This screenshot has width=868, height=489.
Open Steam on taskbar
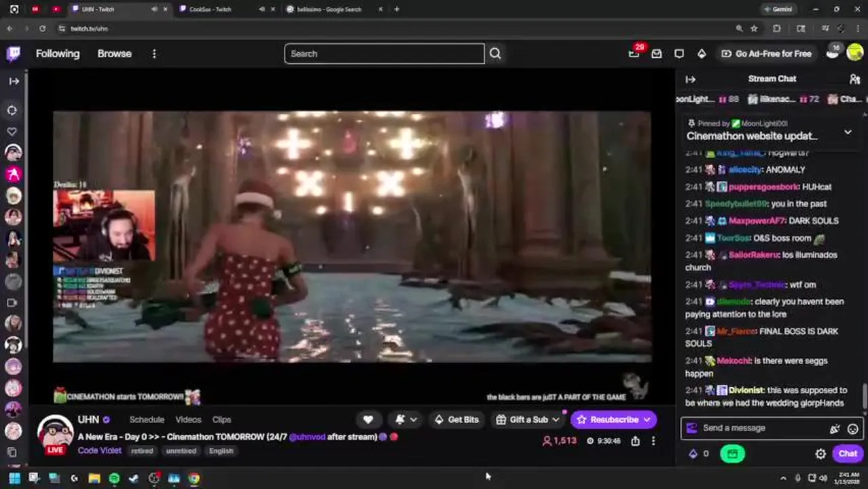134,478
